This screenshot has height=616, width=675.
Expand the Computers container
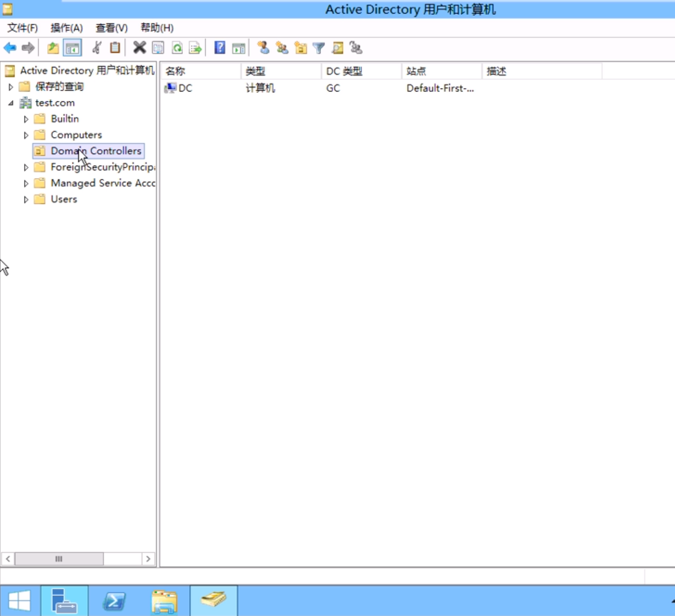pos(26,135)
